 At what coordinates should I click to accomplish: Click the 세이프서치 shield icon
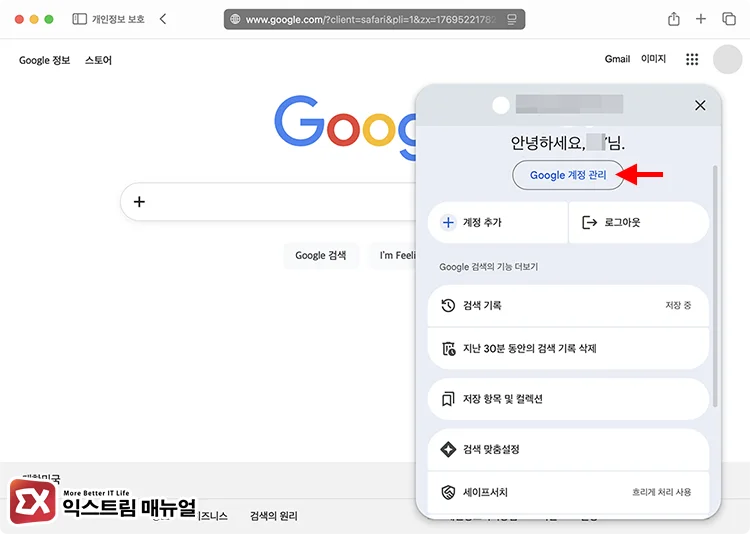pyautogui.click(x=448, y=492)
